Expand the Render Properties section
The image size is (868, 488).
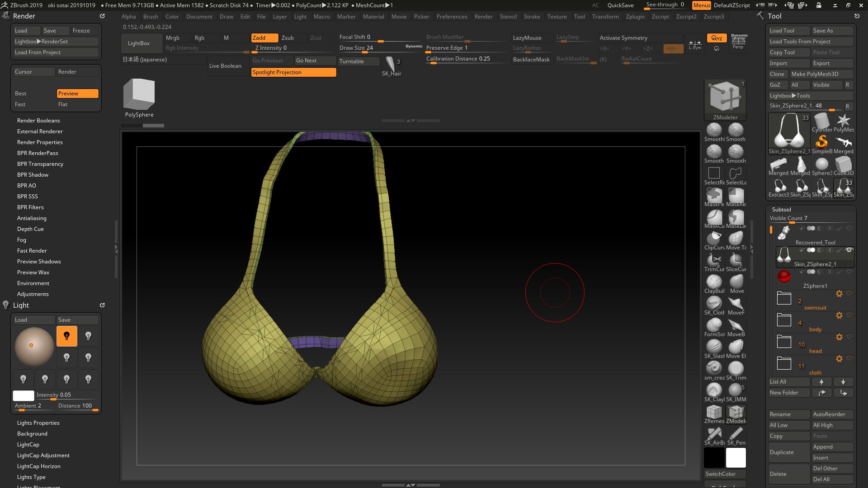click(40, 142)
